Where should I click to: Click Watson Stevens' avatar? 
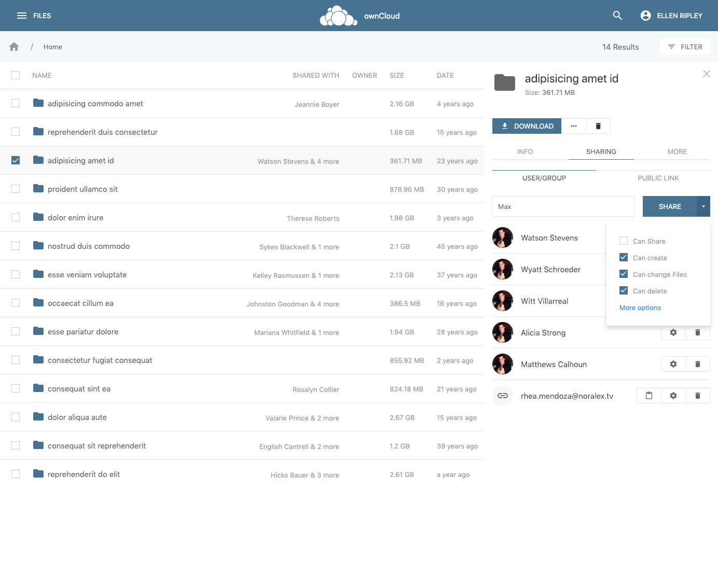click(503, 237)
